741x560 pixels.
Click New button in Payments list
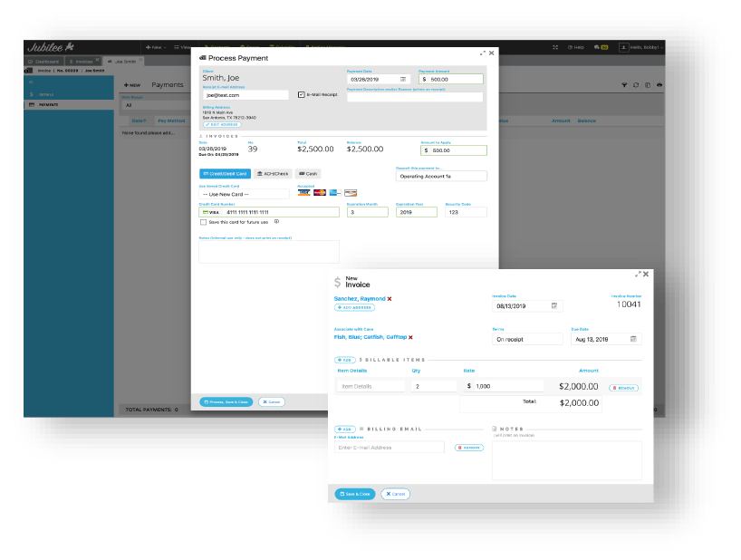pos(132,85)
